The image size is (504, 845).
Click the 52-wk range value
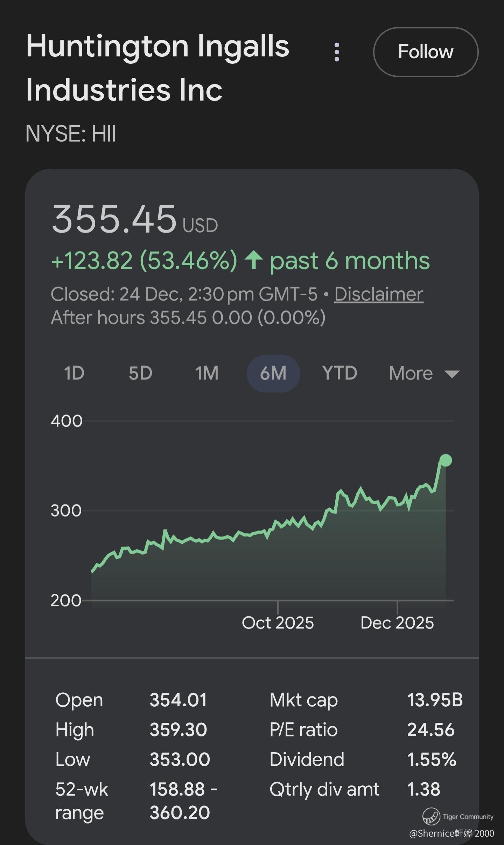click(183, 801)
